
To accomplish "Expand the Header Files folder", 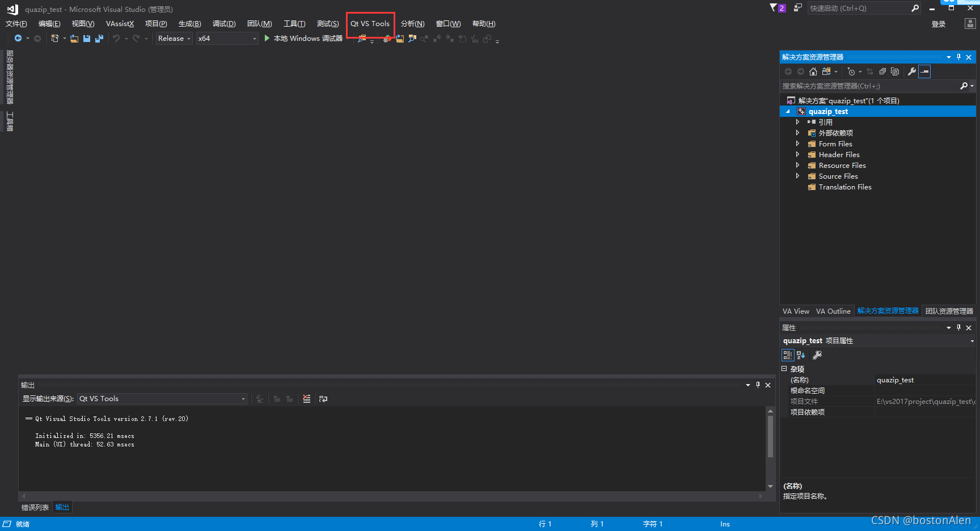I will tap(797, 154).
